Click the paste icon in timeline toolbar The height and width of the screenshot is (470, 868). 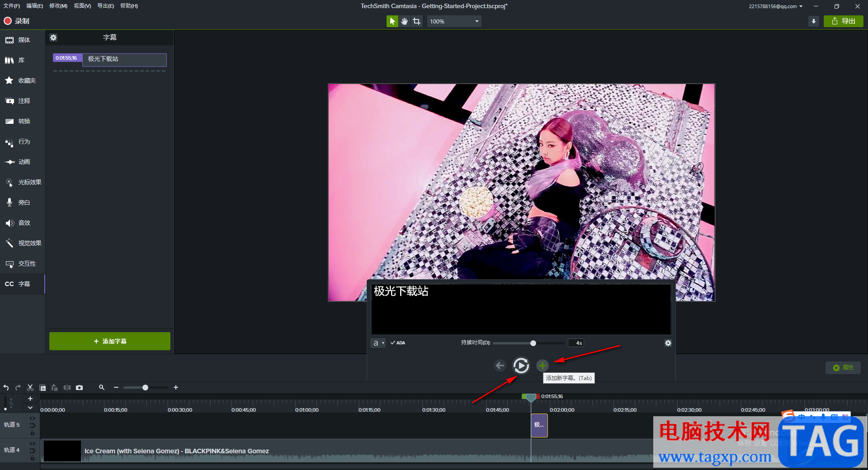click(55, 388)
